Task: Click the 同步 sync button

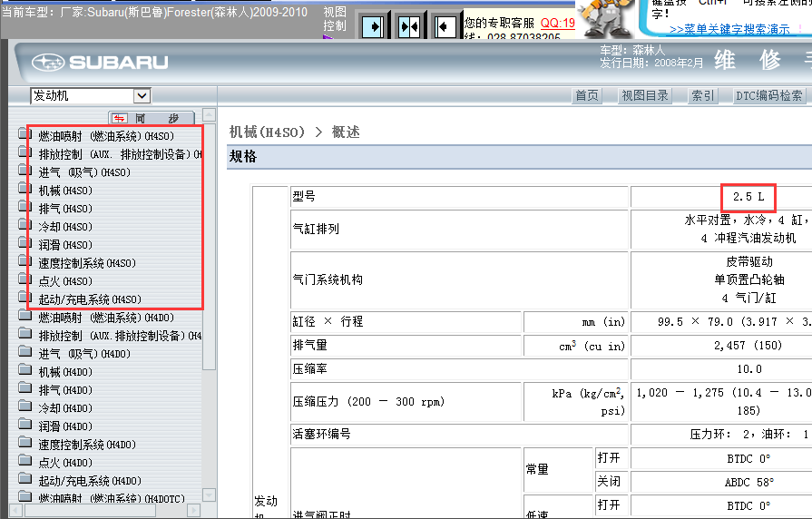Action: pos(152,118)
